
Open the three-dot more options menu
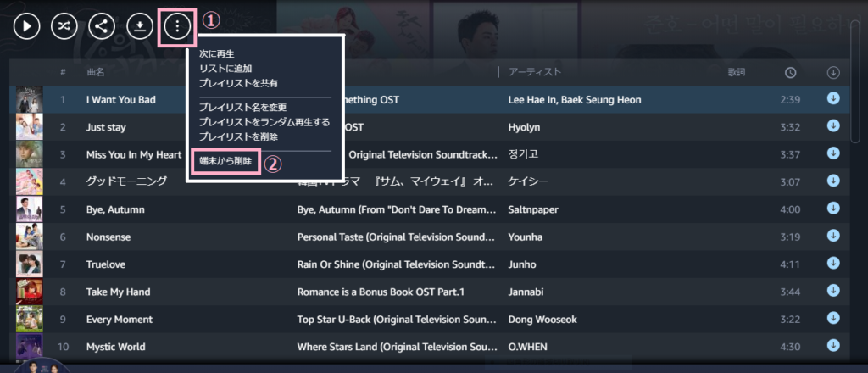pyautogui.click(x=177, y=26)
